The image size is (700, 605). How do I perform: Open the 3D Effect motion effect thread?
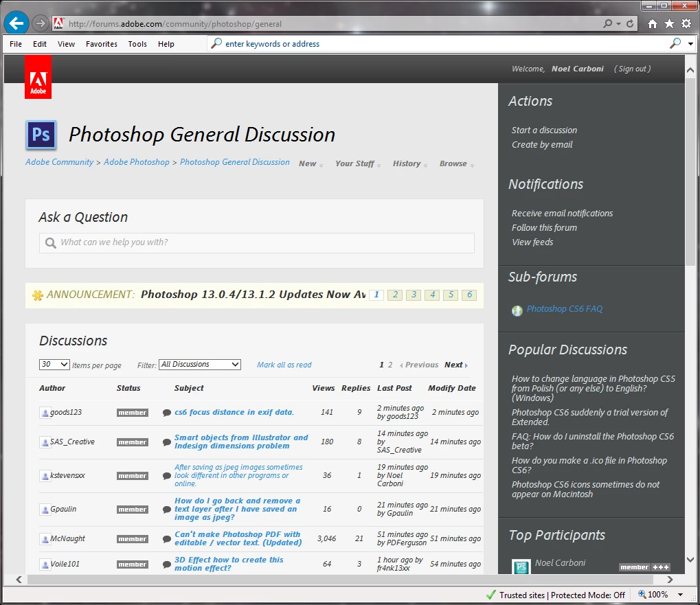[229, 564]
